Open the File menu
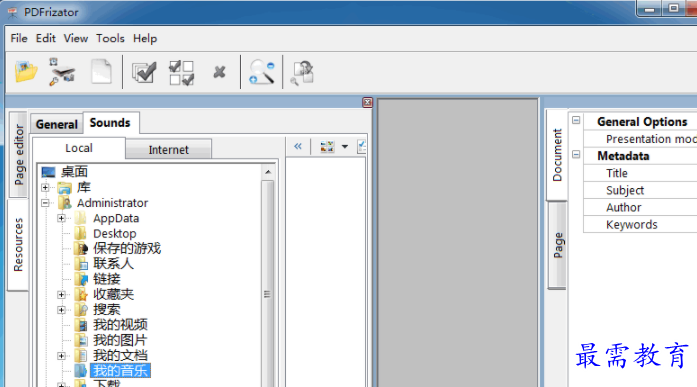This screenshot has width=697, height=387. [19, 39]
